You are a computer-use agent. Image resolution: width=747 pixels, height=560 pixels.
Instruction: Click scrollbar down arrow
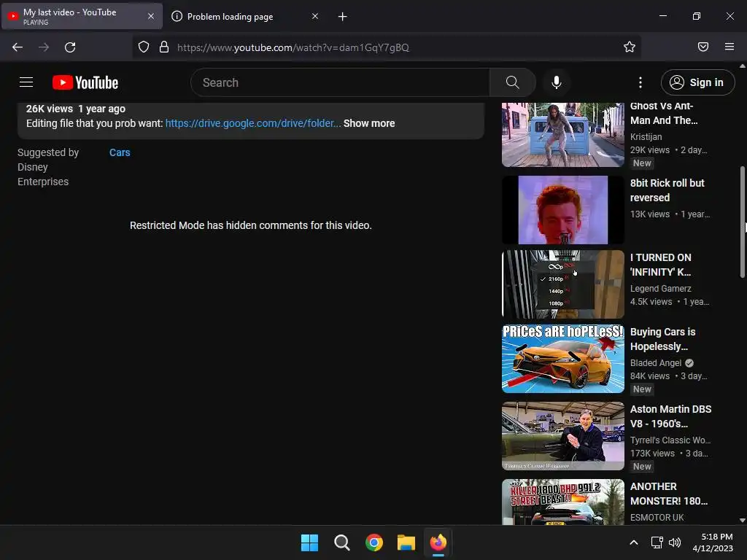coord(742,521)
